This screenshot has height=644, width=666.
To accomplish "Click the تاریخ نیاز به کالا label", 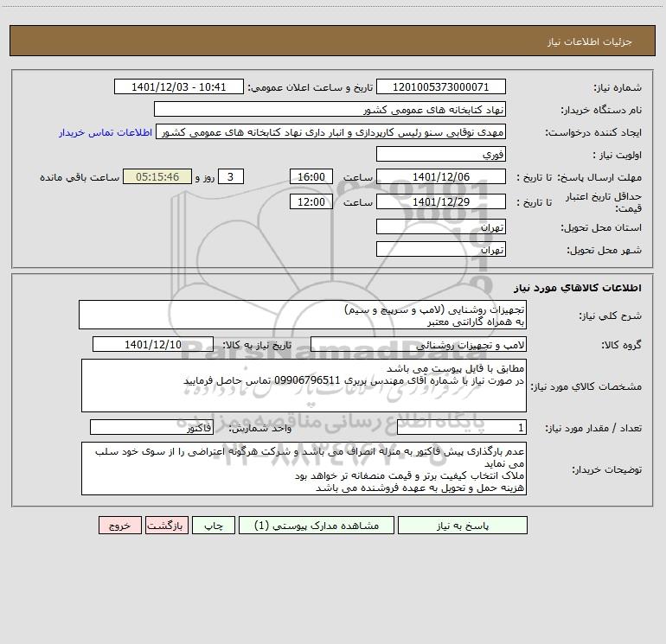I will [257, 345].
